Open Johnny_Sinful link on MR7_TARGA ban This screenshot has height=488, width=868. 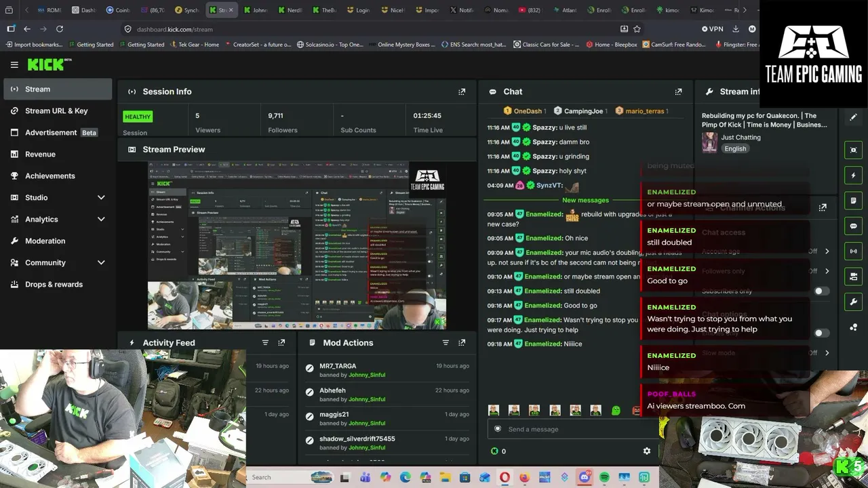click(x=367, y=375)
